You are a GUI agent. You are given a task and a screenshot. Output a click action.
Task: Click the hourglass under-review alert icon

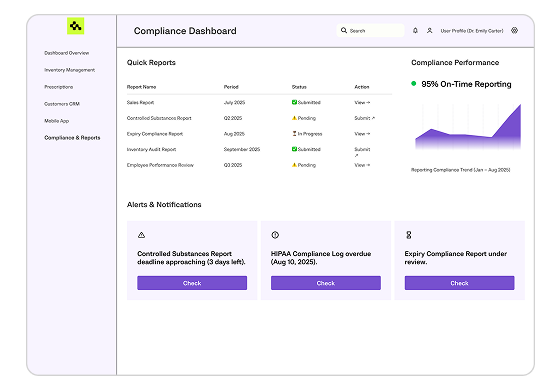pyautogui.click(x=409, y=235)
